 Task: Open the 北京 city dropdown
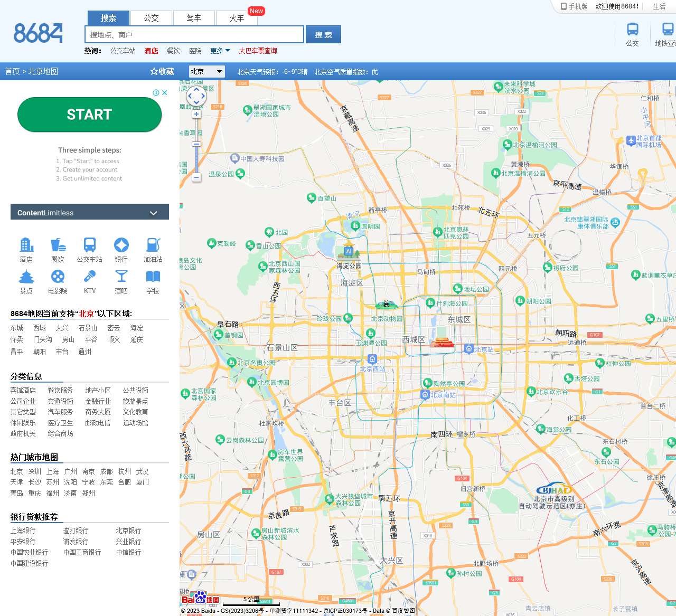pos(207,71)
